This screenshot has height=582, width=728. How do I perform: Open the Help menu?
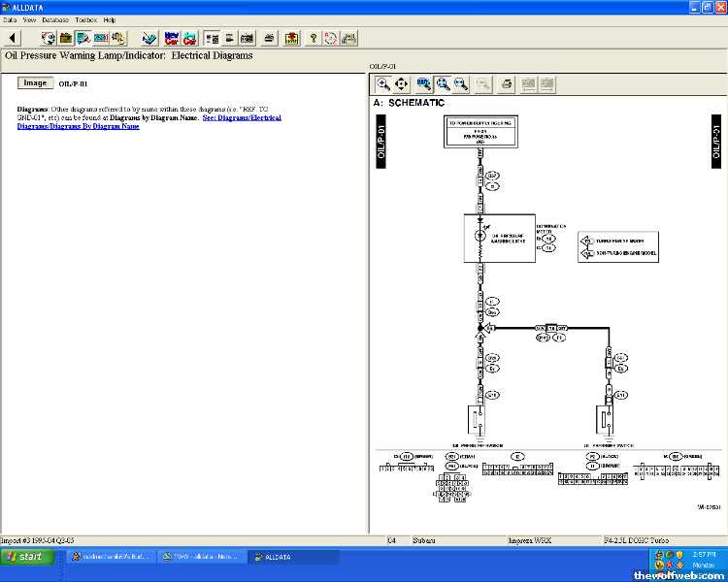pyautogui.click(x=110, y=19)
